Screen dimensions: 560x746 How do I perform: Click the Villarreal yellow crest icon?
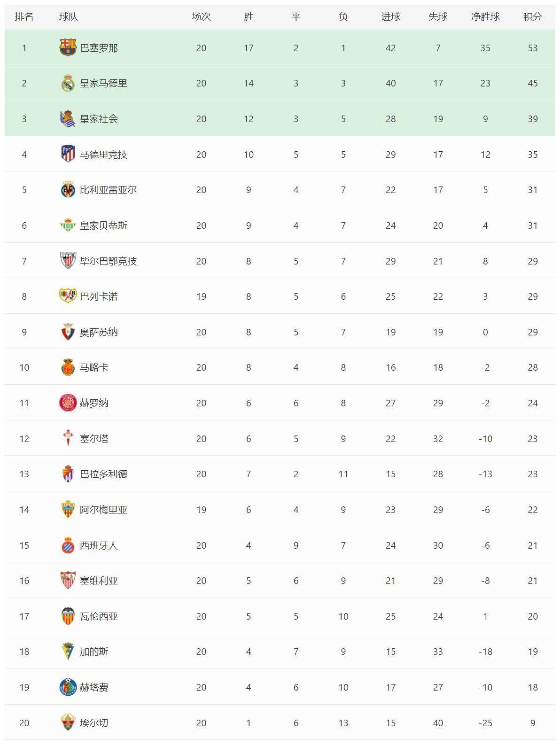(68, 190)
